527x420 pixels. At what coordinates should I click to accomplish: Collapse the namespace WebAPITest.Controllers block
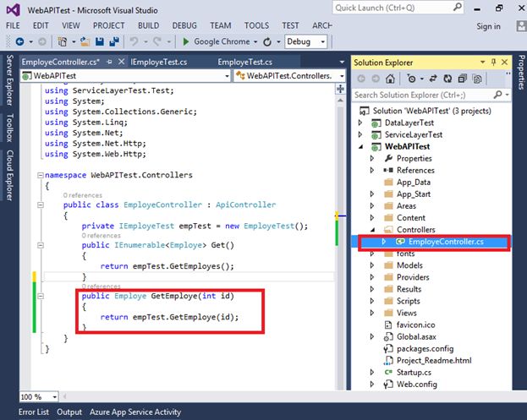click(x=41, y=175)
